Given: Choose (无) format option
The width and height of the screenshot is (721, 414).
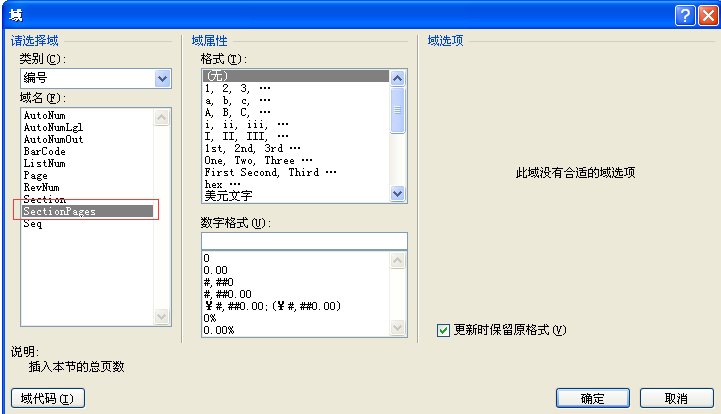Looking at the screenshot, I should point(296,76).
